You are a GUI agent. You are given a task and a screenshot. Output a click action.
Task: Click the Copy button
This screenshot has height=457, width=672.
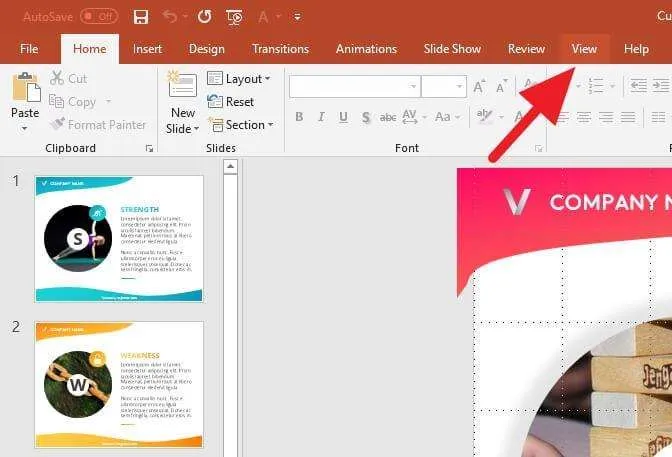click(x=72, y=102)
